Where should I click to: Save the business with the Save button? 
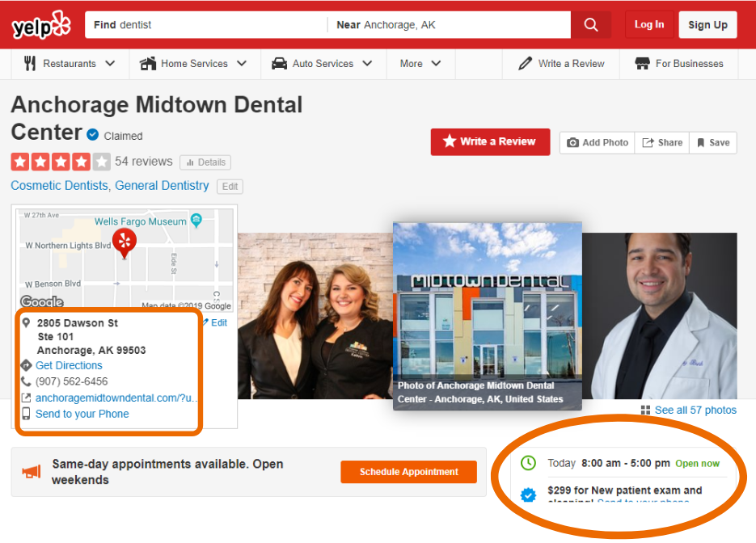713,142
